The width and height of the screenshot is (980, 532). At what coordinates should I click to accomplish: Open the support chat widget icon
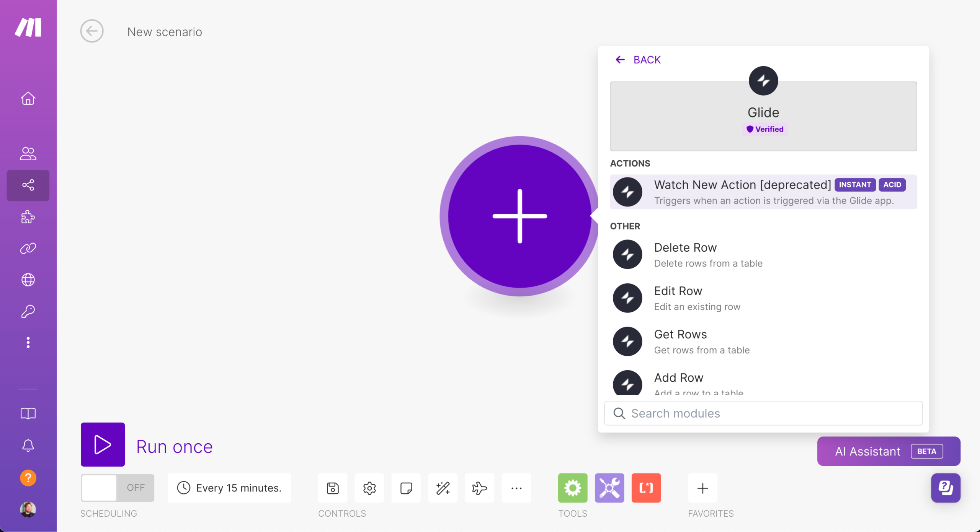click(946, 488)
